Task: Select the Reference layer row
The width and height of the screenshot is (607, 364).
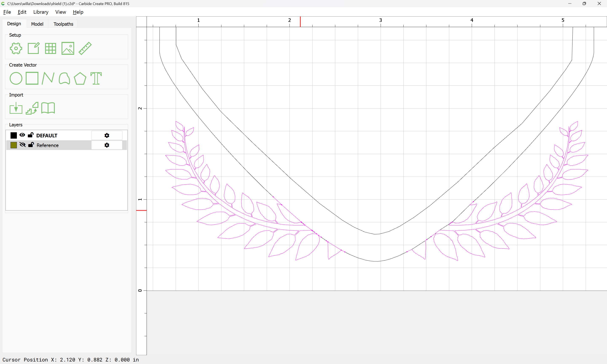Action: pyautogui.click(x=66, y=145)
